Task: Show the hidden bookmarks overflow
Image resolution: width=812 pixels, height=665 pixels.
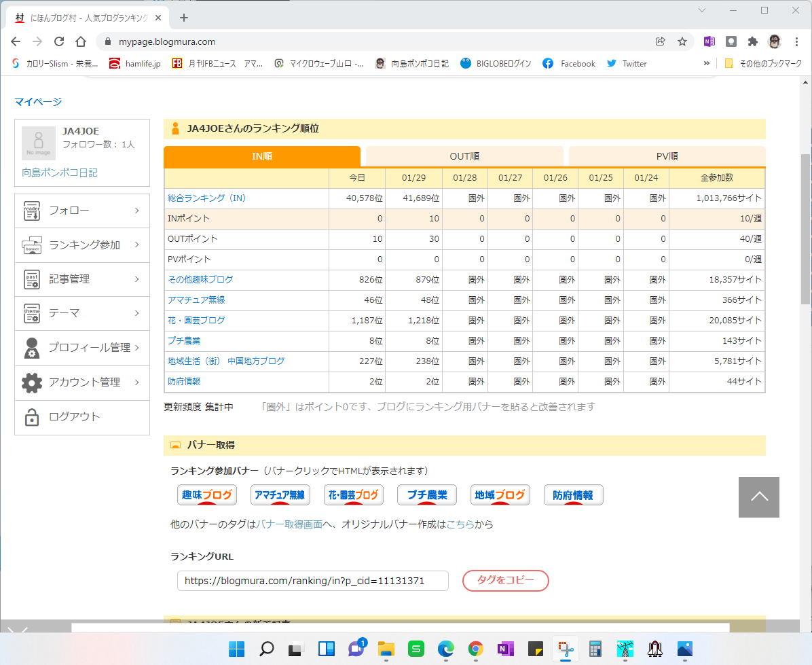Action: click(x=706, y=63)
